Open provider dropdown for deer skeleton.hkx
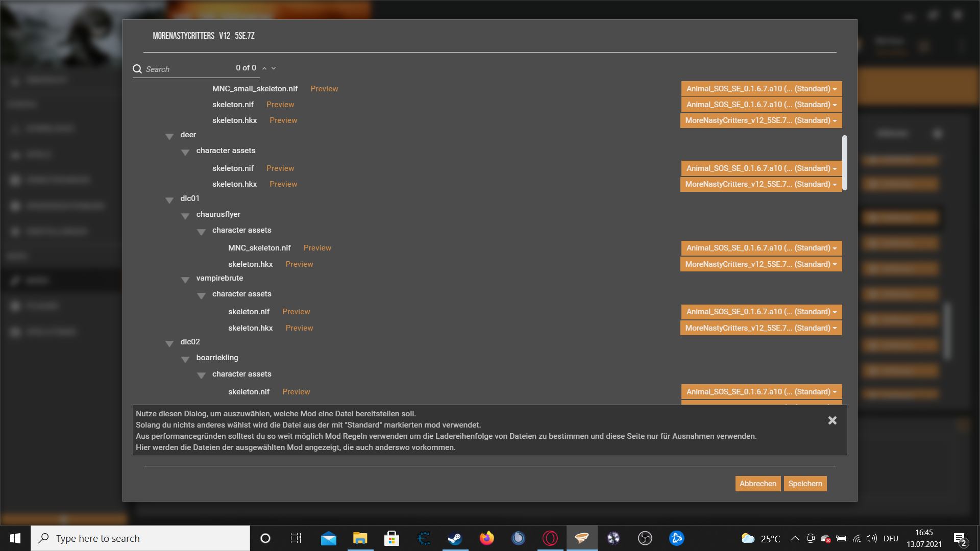 tap(761, 184)
